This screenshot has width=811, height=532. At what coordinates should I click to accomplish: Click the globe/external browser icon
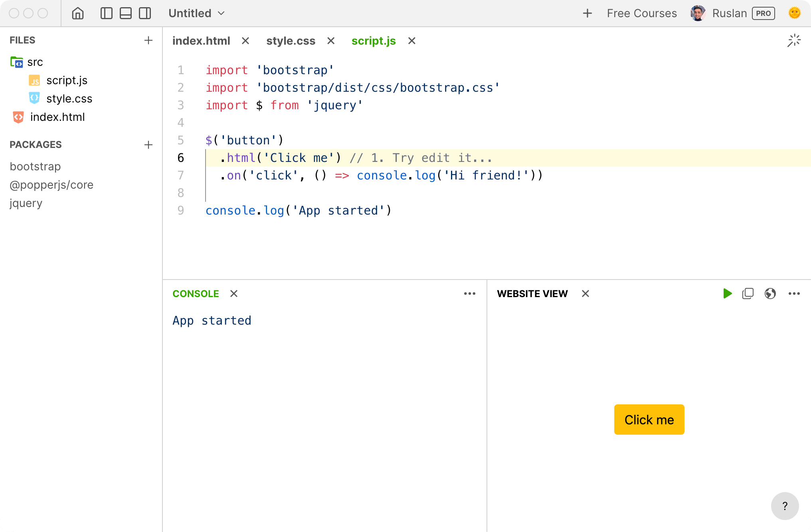click(770, 294)
